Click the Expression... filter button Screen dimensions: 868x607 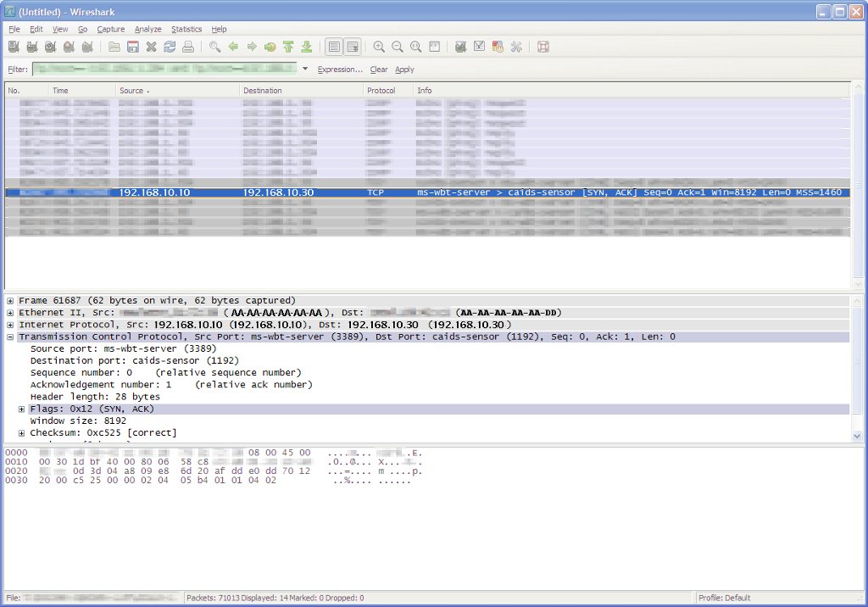point(340,70)
